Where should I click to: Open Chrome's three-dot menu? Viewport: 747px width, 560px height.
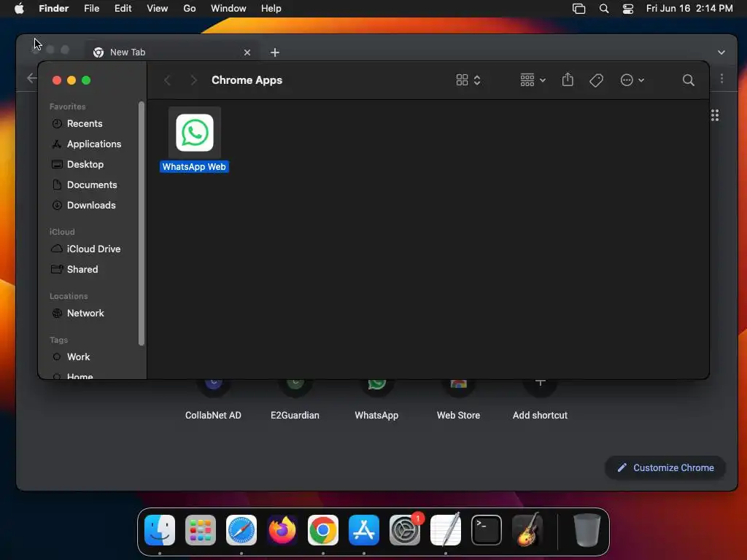pos(721,79)
